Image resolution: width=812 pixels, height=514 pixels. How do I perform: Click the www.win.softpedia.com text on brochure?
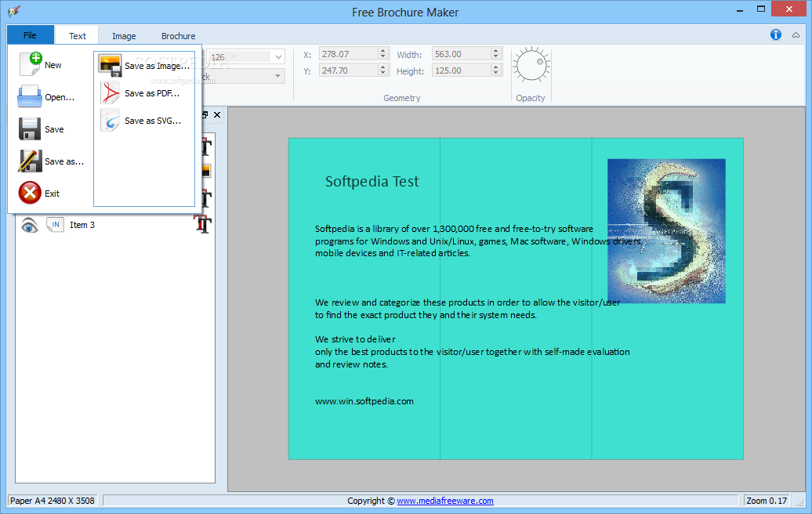coord(364,401)
